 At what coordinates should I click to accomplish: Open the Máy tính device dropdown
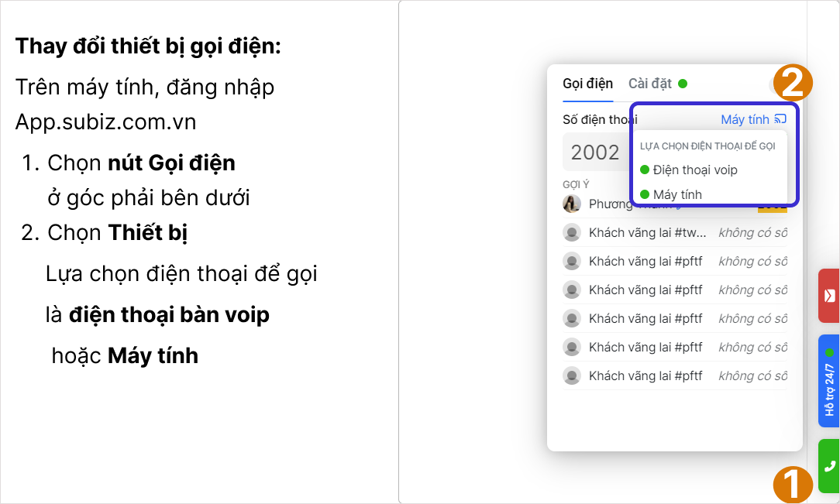click(x=745, y=119)
